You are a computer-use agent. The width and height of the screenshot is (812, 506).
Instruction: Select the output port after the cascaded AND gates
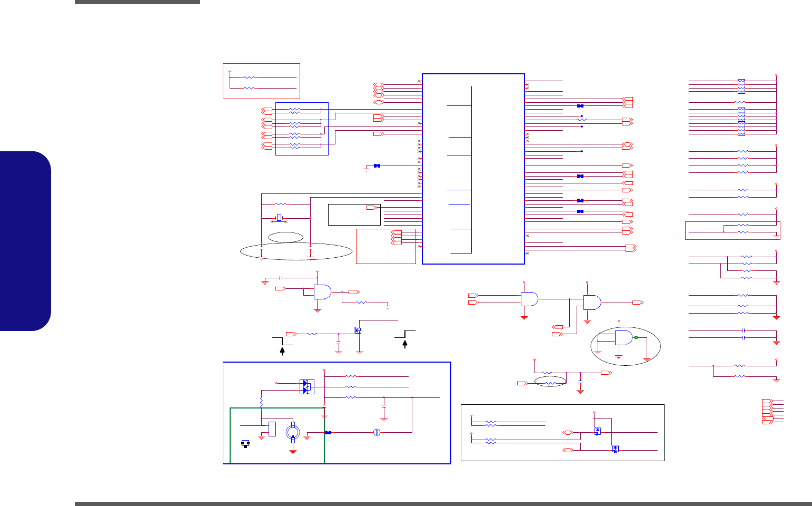coord(638,303)
